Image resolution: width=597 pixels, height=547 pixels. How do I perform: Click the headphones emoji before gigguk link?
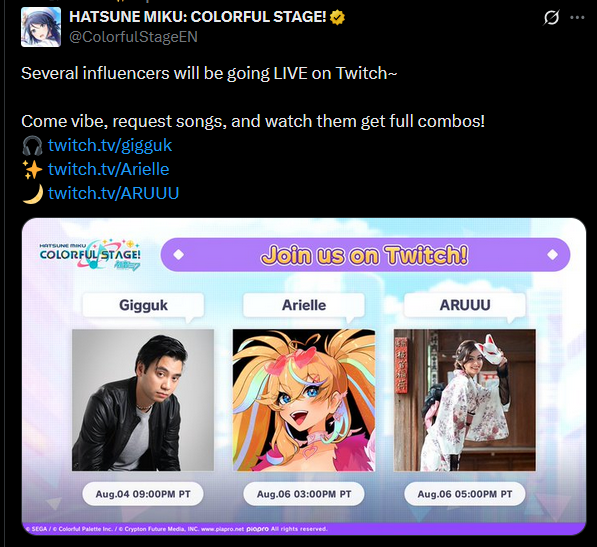click(x=32, y=145)
